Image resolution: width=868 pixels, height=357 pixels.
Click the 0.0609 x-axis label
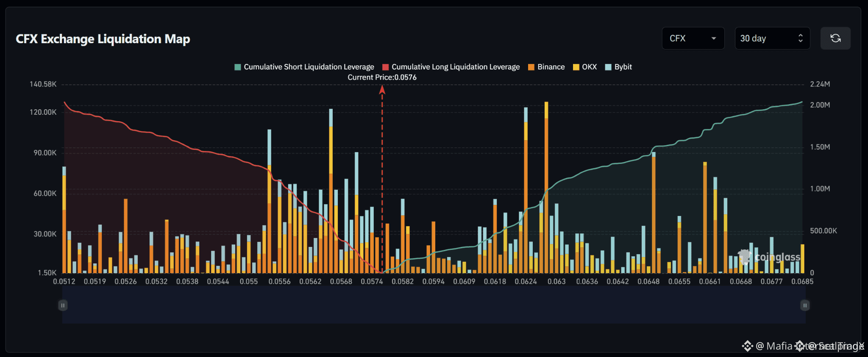464,282
